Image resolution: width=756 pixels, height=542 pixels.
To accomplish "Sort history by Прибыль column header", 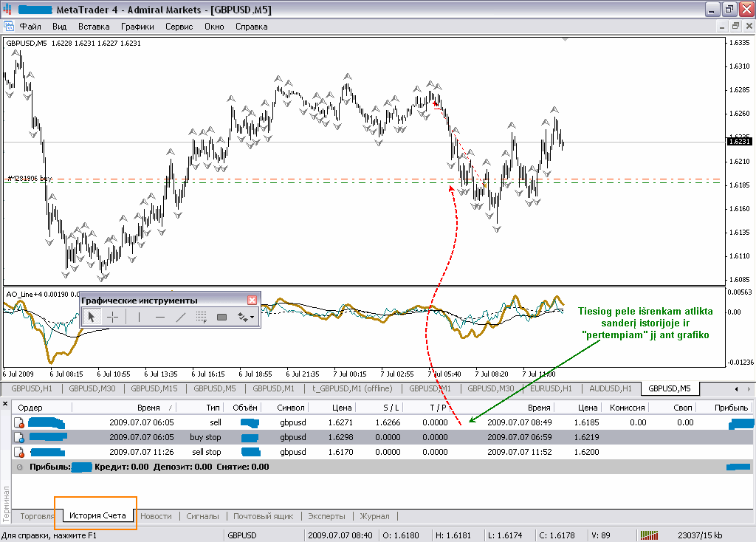I will click(x=730, y=407).
